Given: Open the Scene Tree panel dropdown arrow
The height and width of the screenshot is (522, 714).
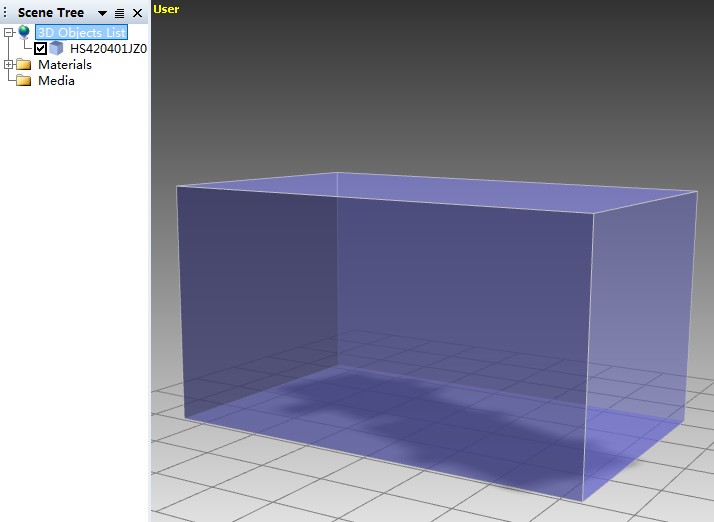Looking at the screenshot, I should 102,13.
